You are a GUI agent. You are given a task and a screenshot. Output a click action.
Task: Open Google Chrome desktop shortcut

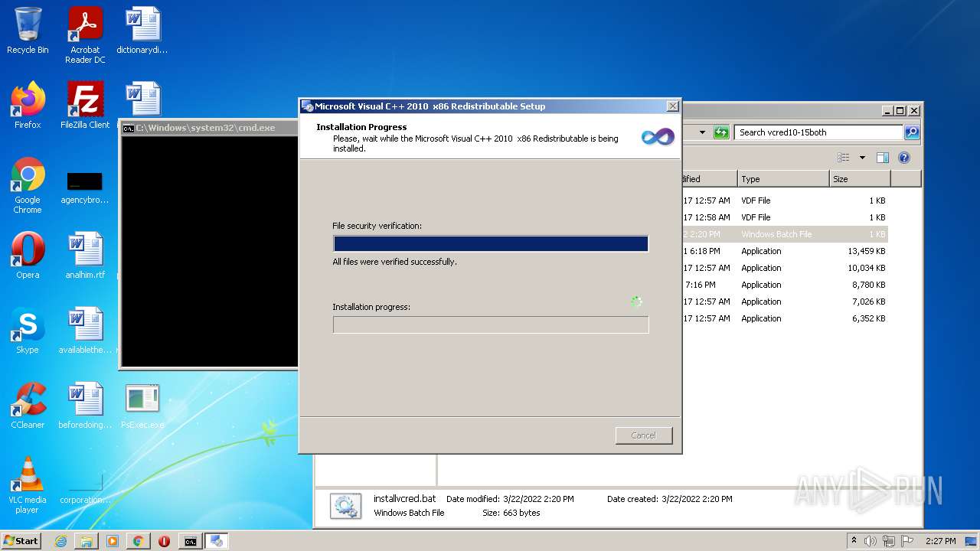click(28, 185)
